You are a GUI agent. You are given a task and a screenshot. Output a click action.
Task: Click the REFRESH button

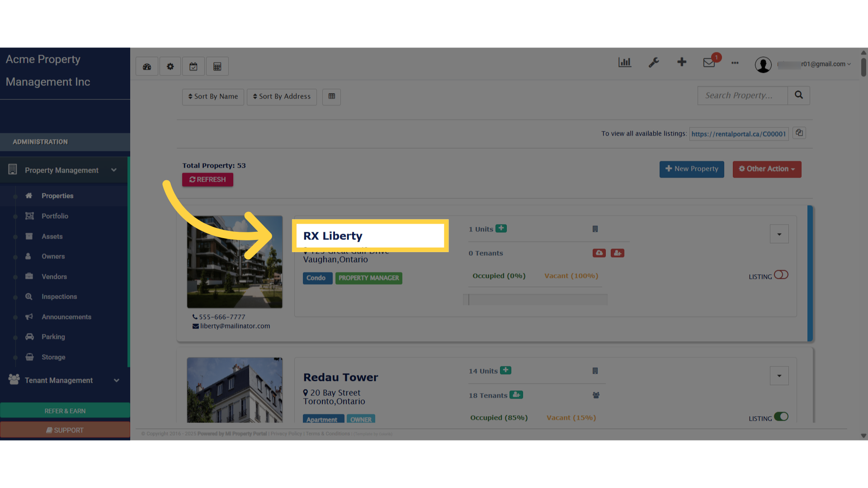pos(208,179)
